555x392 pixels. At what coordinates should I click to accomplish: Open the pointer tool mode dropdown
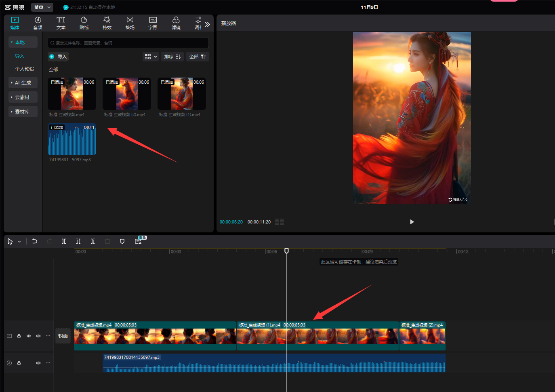point(19,242)
